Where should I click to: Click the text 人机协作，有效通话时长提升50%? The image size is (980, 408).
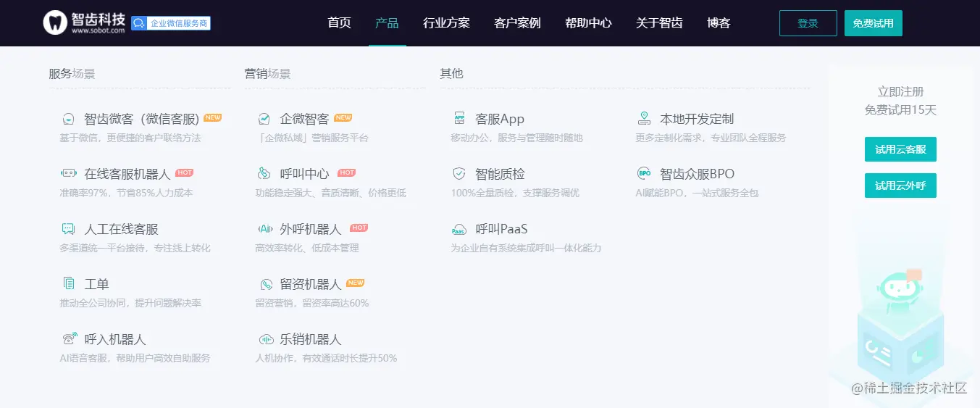tap(326, 358)
